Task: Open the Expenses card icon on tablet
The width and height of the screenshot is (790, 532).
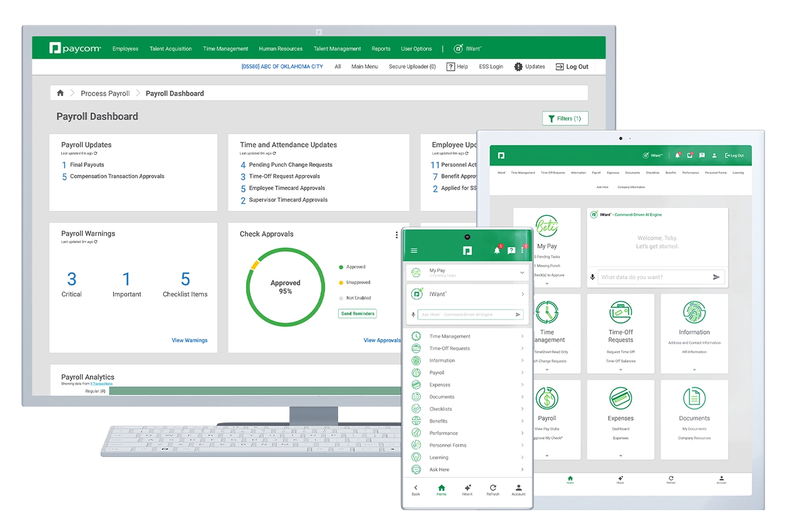Action: click(x=621, y=398)
